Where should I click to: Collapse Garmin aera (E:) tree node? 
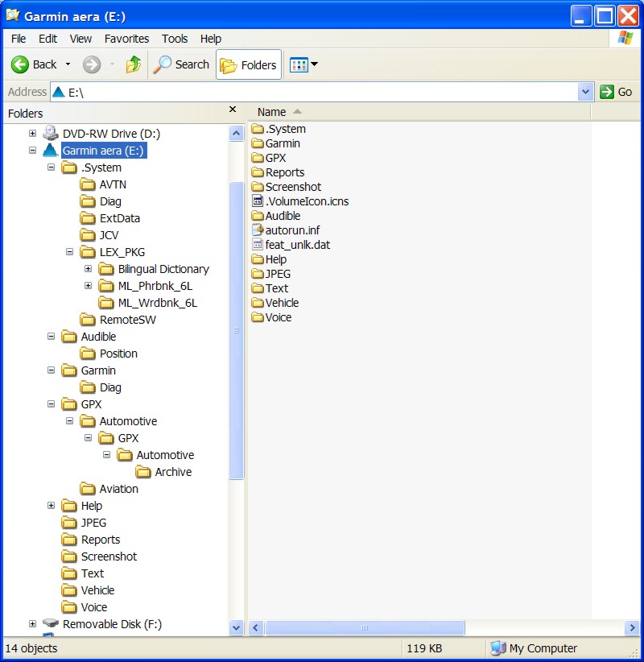click(x=32, y=151)
